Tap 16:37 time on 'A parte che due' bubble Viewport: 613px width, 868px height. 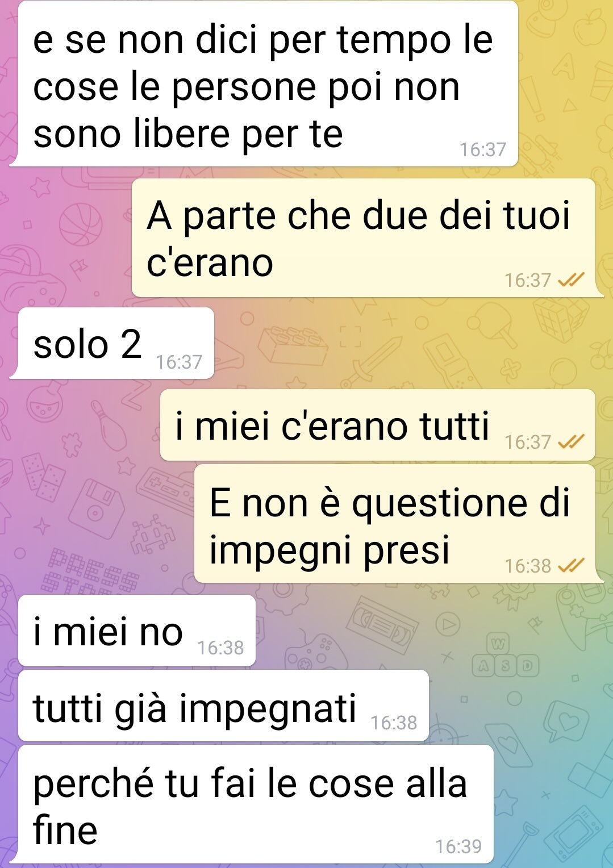(528, 280)
